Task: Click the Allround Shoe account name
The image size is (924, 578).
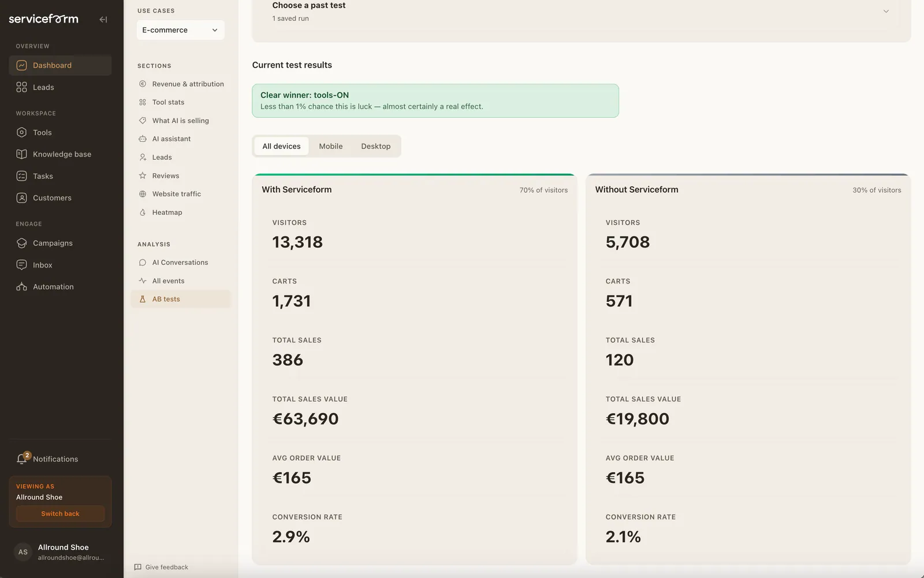Action: [64, 547]
